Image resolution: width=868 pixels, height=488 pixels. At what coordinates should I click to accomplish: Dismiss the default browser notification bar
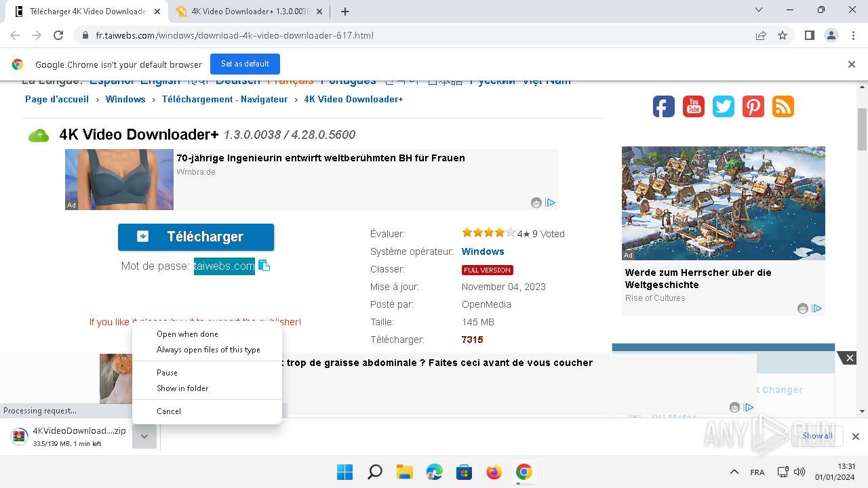click(x=852, y=64)
